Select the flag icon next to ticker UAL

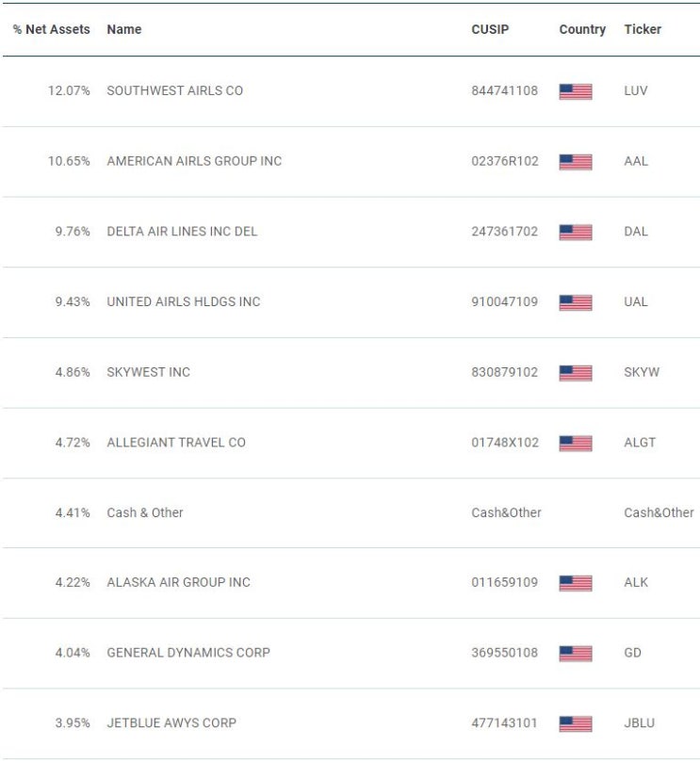576,302
